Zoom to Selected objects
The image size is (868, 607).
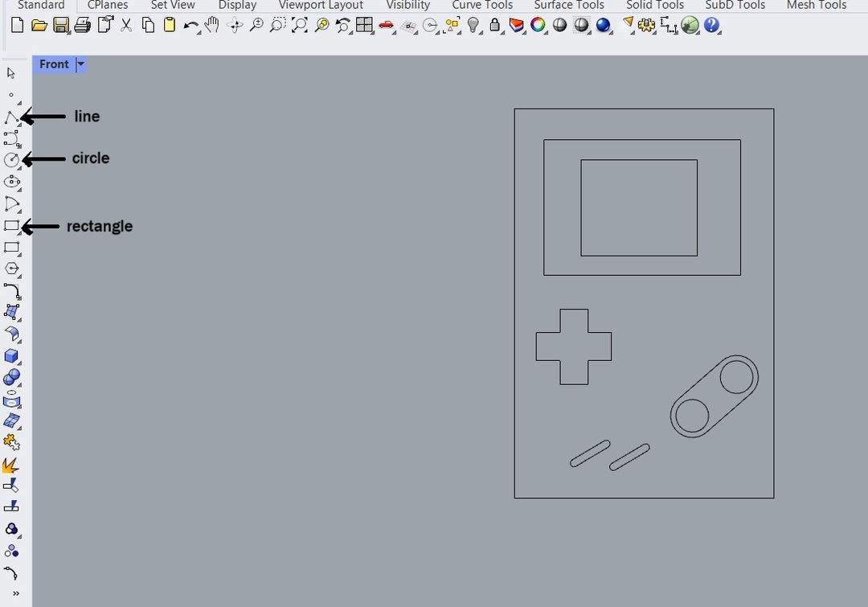[321, 26]
